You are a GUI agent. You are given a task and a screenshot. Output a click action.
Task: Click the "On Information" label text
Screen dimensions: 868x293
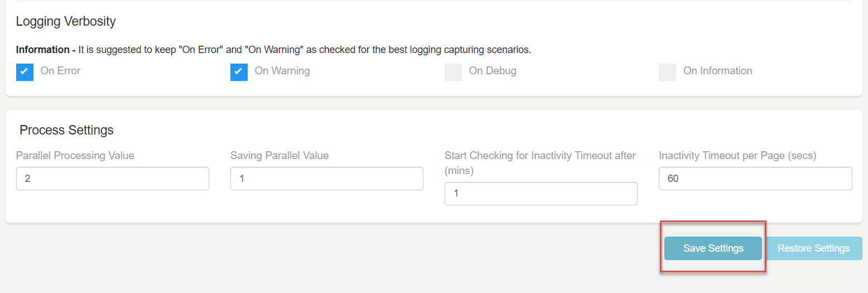pos(717,71)
